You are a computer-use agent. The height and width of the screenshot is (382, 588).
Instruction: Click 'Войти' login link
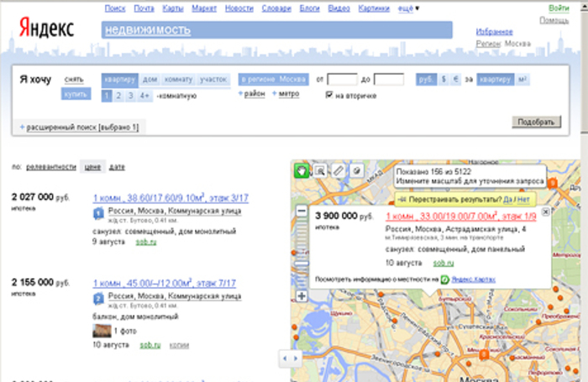click(559, 8)
